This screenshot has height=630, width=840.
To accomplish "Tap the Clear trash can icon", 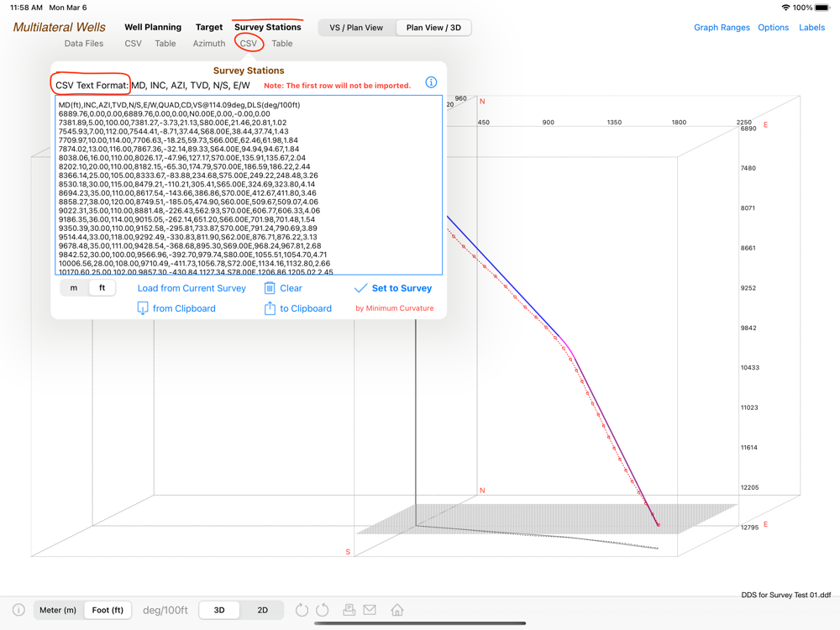I will pyautogui.click(x=270, y=287).
